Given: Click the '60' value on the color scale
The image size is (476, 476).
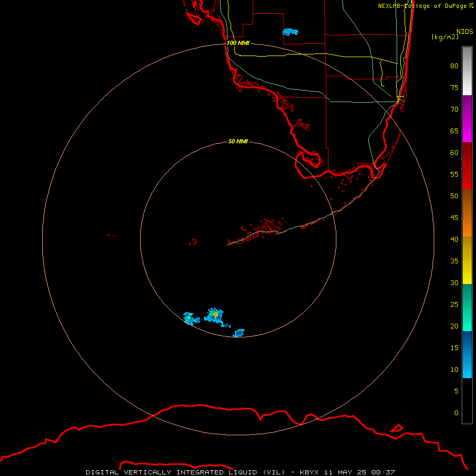Looking at the screenshot, I should pyautogui.click(x=454, y=153).
